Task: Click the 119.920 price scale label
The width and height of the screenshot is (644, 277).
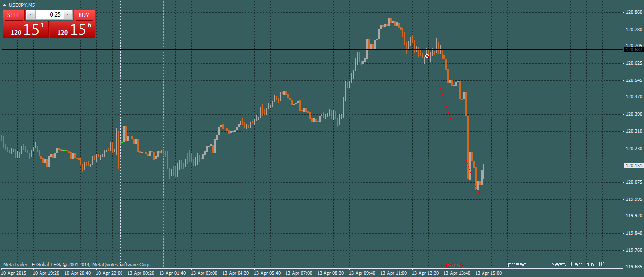Action: tap(634, 216)
